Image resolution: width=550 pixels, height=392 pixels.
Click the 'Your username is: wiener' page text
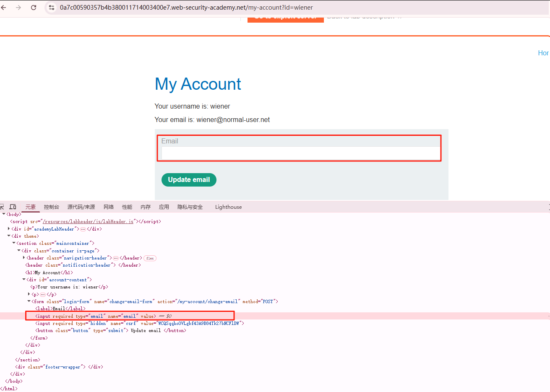pos(192,106)
